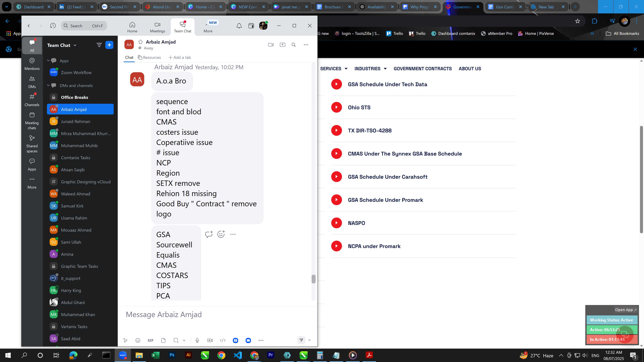Expand the SERVICES menu on the website
This screenshot has width=644, height=362.
click(334, 68)
